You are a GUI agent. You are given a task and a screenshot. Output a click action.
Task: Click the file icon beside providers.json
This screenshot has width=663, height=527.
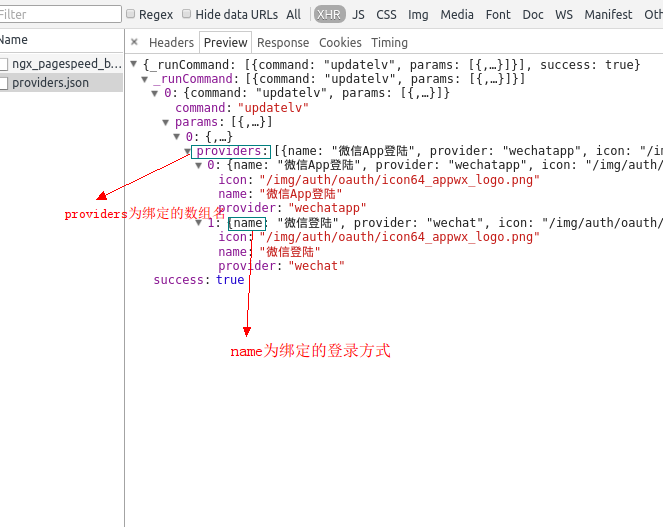[4, 83]
